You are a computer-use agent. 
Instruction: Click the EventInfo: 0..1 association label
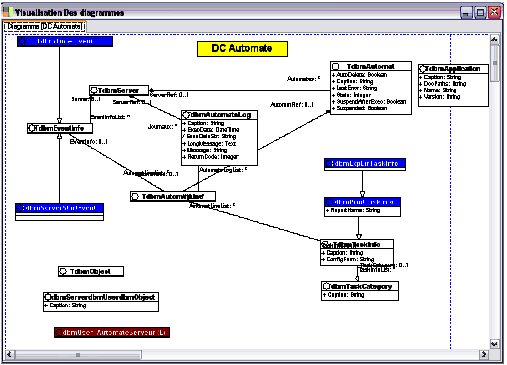pyautogui.click(x=89, y=142)
